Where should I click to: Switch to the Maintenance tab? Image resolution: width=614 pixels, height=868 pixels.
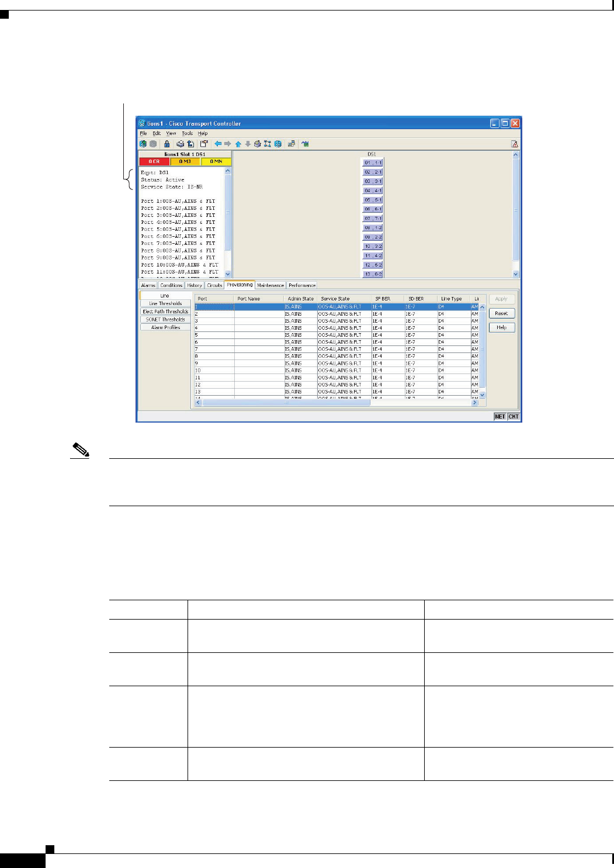click(x=270, y=285)
